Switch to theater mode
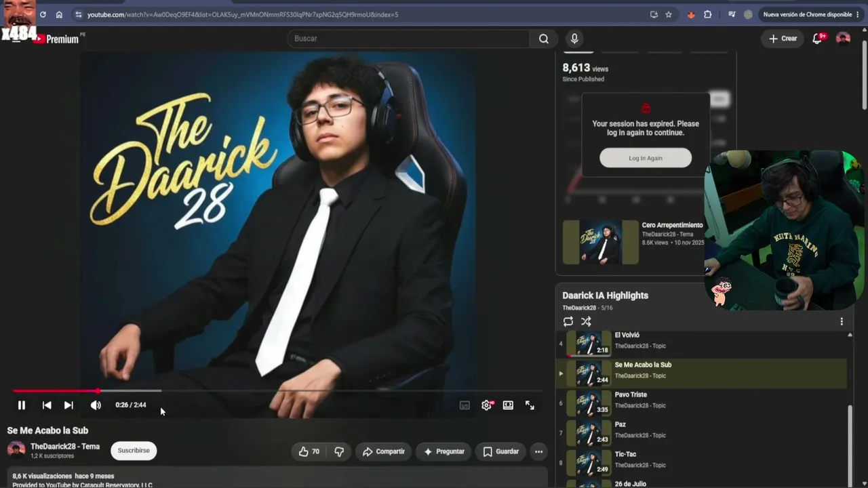 tap(508, 405)
